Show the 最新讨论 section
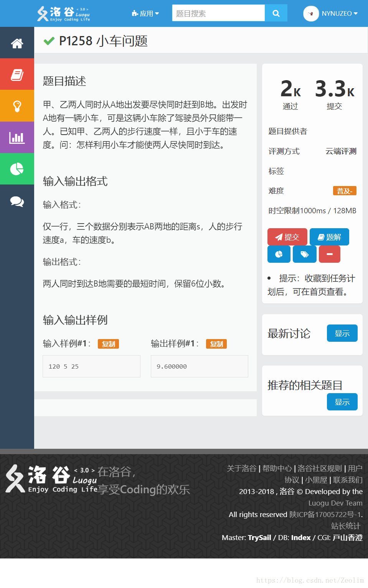Screen dimensions: 368x588 coord(342,333)
